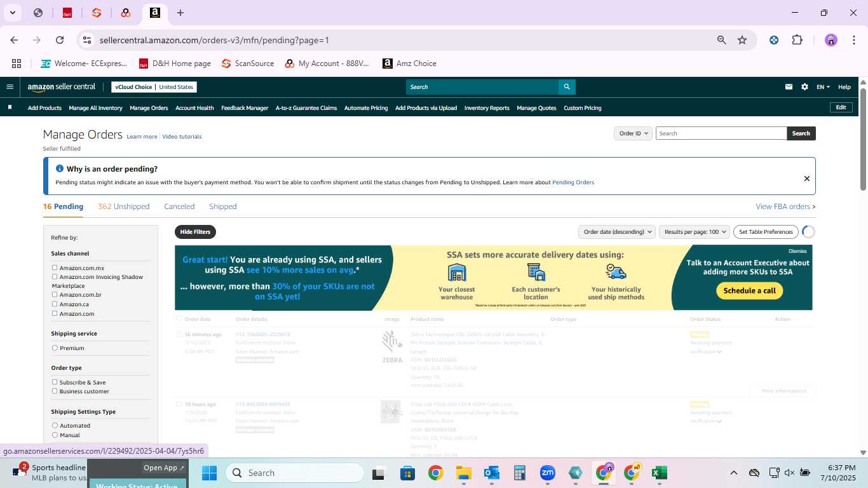868x488 pixels.
Task: Open the Windows Start menu
Action: pos(209,473)
